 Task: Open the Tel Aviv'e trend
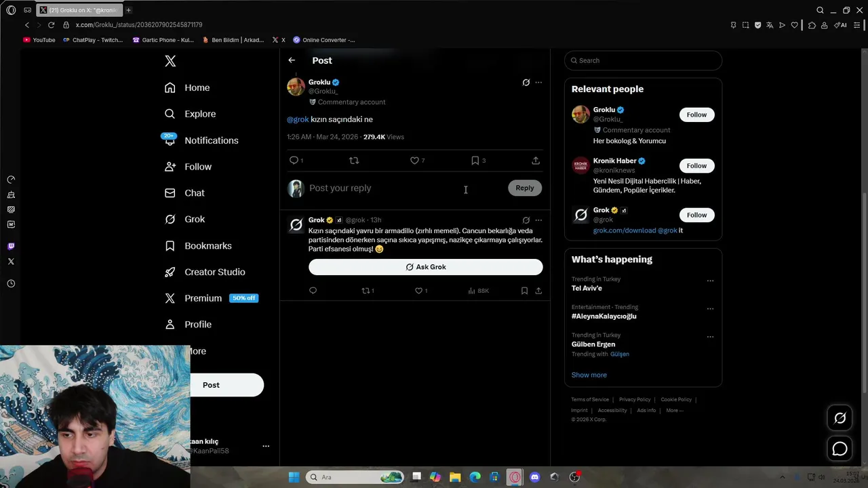click(587, 288)
